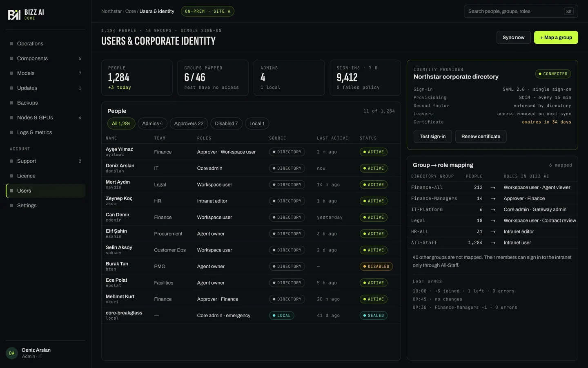Click the Name column header
The height and width of the screenshot is (368, 588).
coord(111,138)
